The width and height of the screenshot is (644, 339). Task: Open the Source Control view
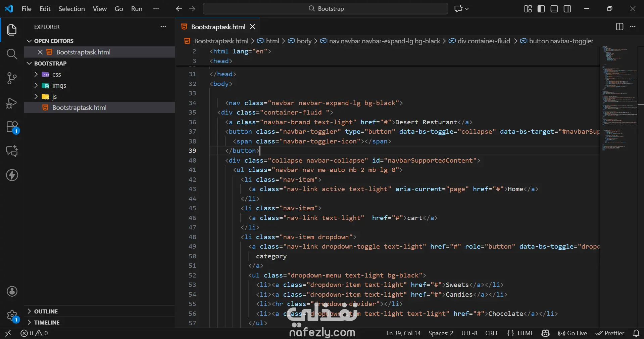(12, 78)
